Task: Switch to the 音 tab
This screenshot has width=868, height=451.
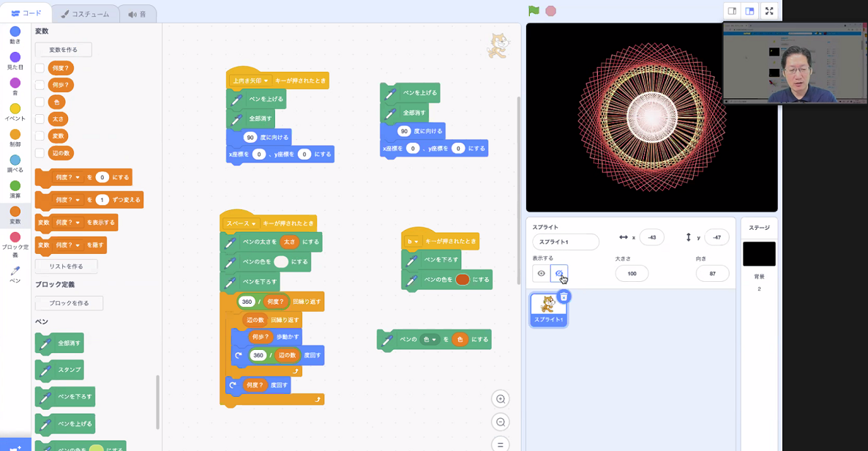Action: (x=138, y=14)
